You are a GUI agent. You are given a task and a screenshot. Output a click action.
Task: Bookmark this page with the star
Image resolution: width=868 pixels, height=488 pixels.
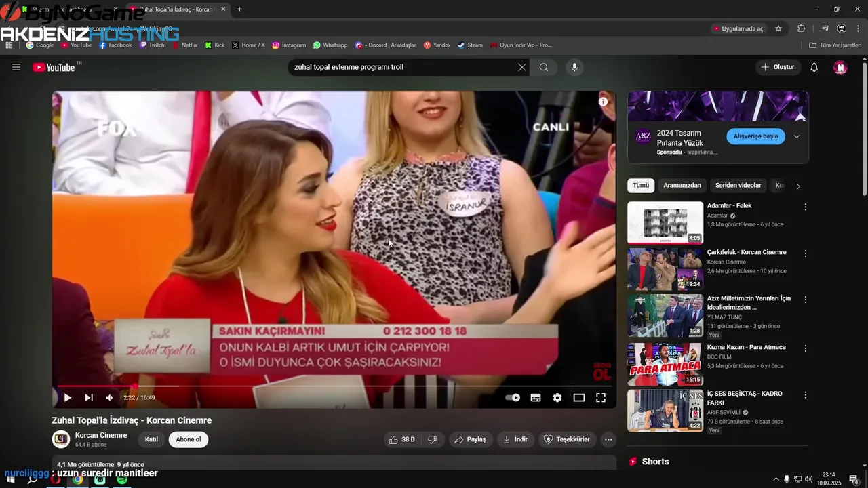[778, 28]
